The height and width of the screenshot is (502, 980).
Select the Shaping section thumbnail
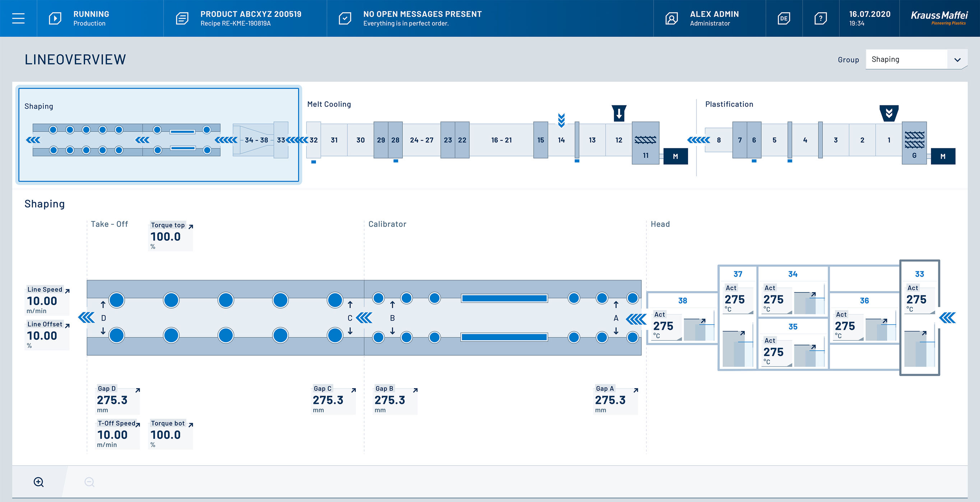pyautogui.click(x=159, y=135)
